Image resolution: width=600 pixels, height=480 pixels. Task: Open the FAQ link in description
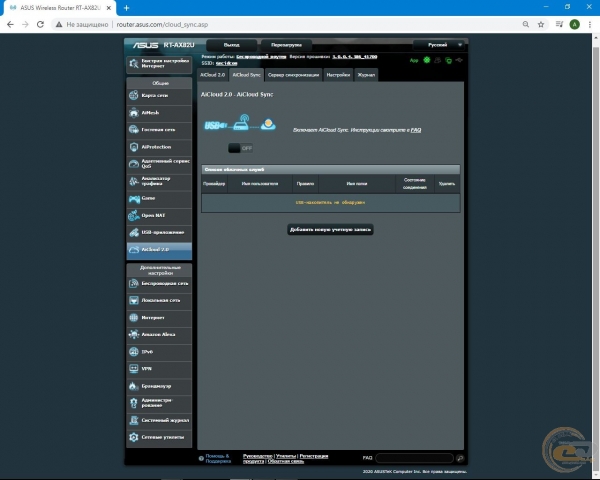click(x=416, y=130)
